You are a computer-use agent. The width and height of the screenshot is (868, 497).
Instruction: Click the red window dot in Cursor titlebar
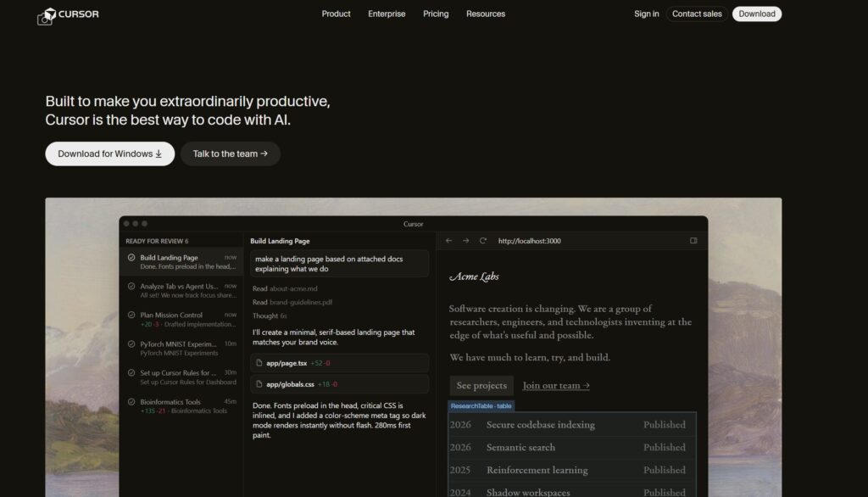click(127, 224)
